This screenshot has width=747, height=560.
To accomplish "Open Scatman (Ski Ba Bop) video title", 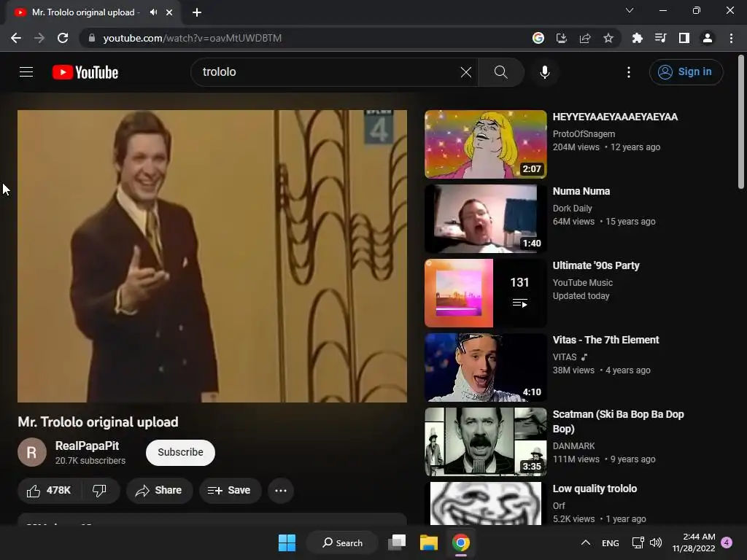I will (x=618, y=421).
